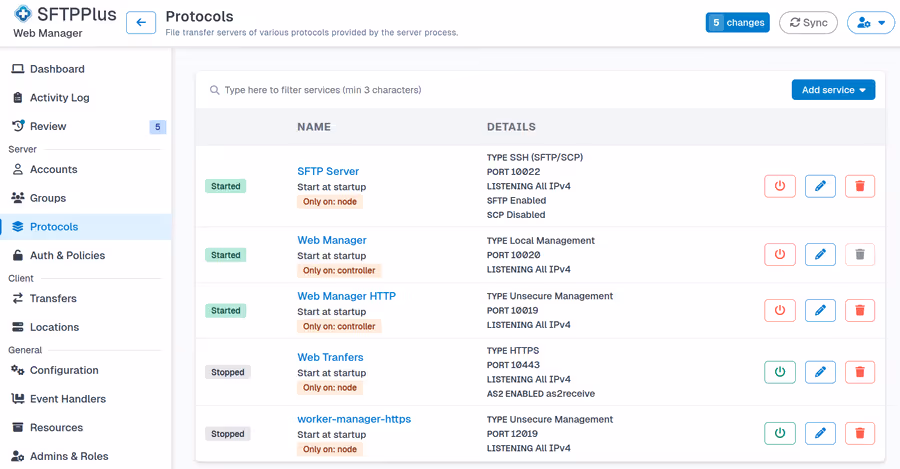Open the Web Tranfers service link
The height and width of the screenshot is (469, 900).
[x=330, y=357]
